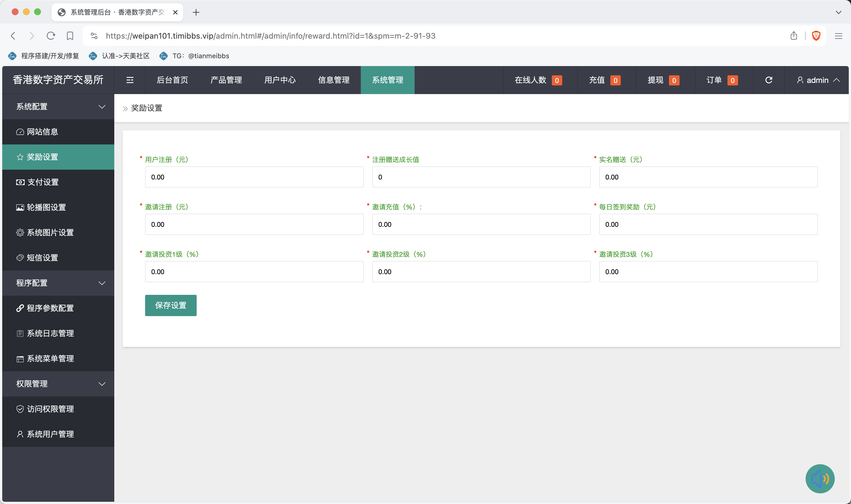This screenshot has height=504, width=851.
Task: Open 轮播图设置 in the sidebar
Action: tap(58, 207)
